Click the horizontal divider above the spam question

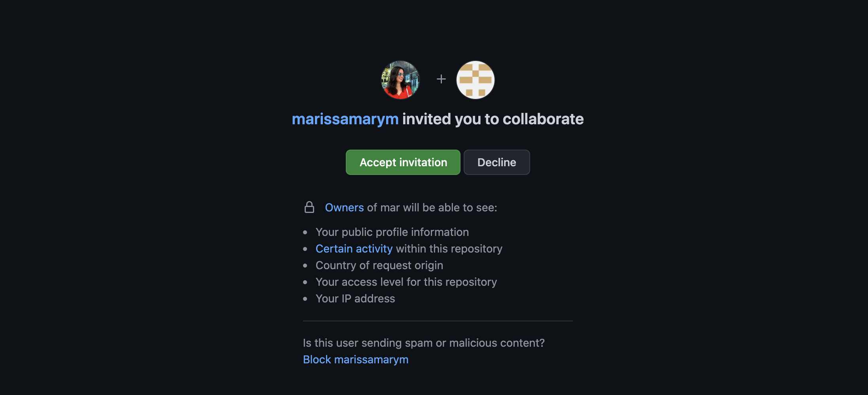(438, 321)
